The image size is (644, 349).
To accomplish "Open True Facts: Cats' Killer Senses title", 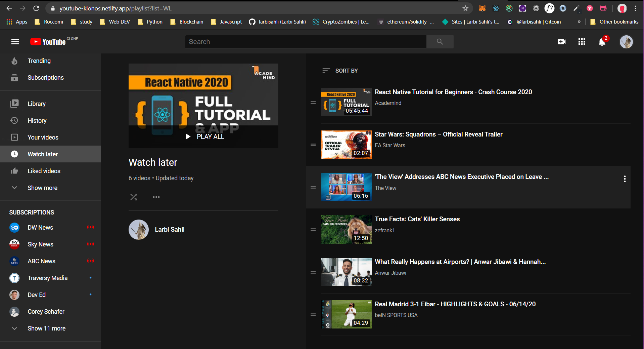I will (x=417, y=219).
